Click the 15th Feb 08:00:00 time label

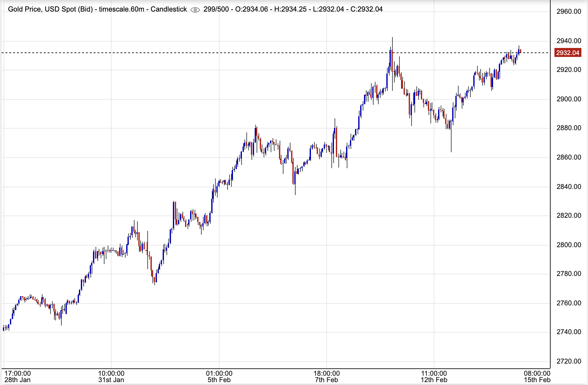(537, 377)
